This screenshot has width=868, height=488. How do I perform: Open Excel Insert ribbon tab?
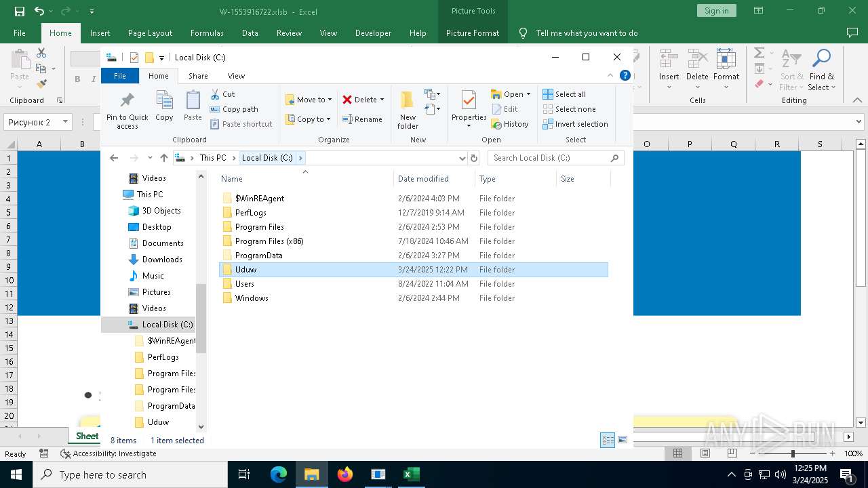[100, 33]
